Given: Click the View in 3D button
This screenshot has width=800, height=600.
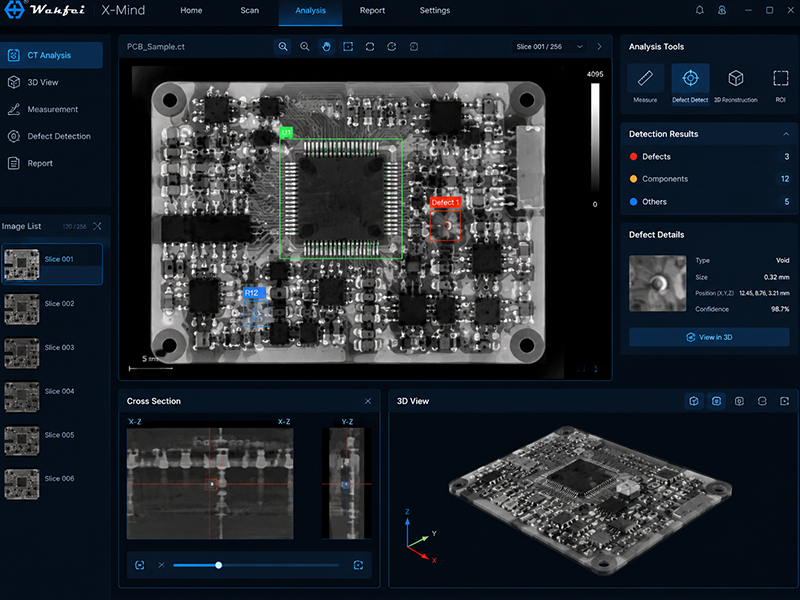Looking at the screenshot, I should [709, 337].
